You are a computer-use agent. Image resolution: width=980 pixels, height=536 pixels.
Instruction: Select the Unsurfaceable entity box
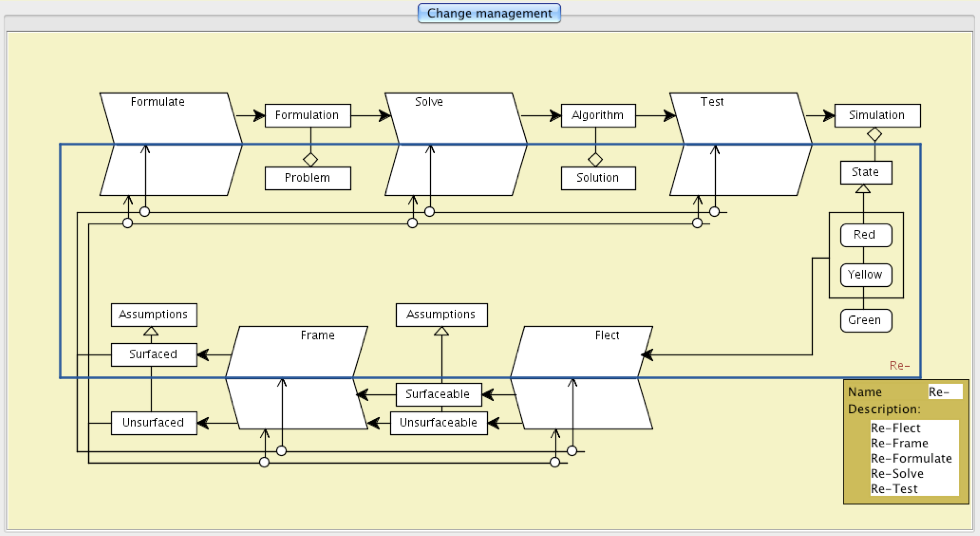pos(438,423)
